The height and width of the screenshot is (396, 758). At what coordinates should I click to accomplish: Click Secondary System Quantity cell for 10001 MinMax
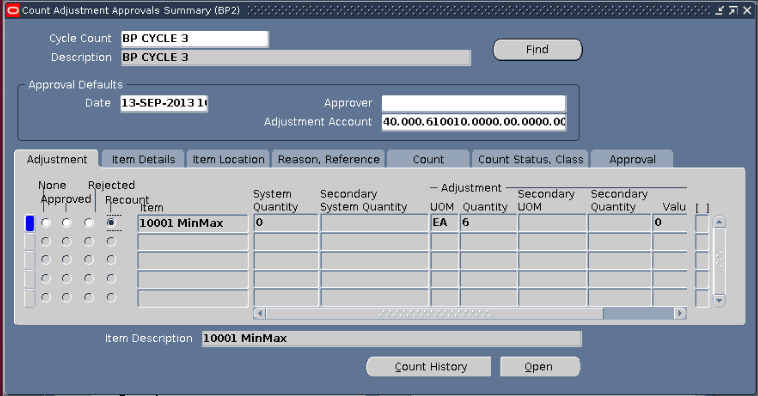click(374, 223)
